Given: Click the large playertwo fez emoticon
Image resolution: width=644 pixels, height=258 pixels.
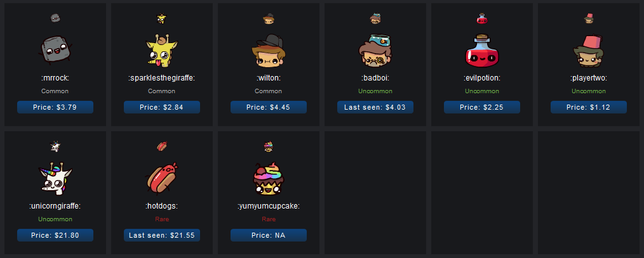Looking at the screenshot, I should [589, 51].
